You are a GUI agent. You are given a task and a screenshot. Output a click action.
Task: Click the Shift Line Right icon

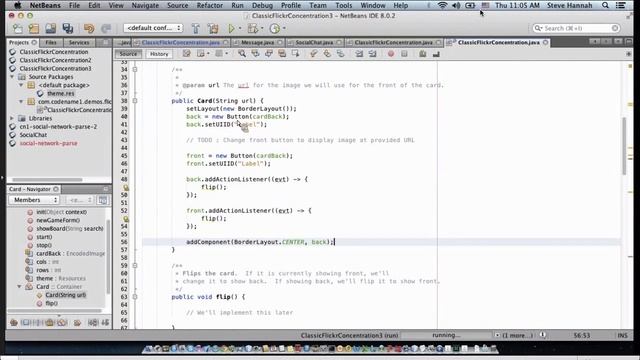pos(372,54)
